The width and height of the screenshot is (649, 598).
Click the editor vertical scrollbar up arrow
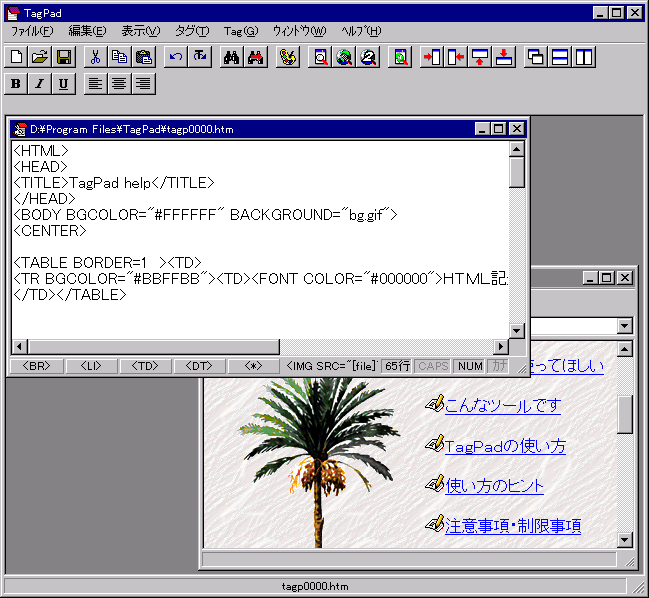517,149
